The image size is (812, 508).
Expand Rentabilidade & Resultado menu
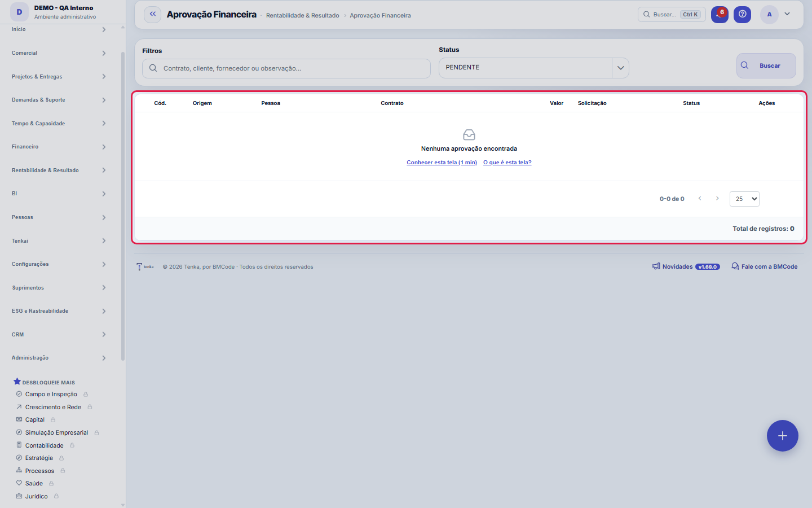pyautogui.click(x=59, y=170)
